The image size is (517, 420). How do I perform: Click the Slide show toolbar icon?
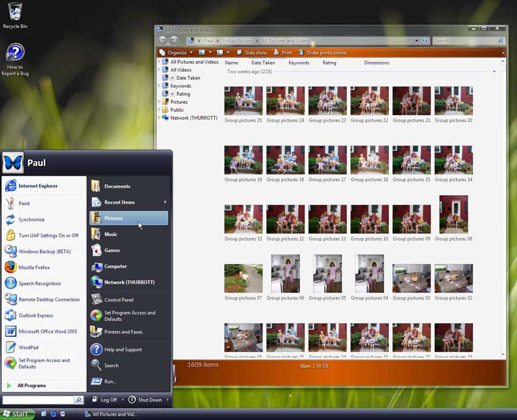click(252, 53)
